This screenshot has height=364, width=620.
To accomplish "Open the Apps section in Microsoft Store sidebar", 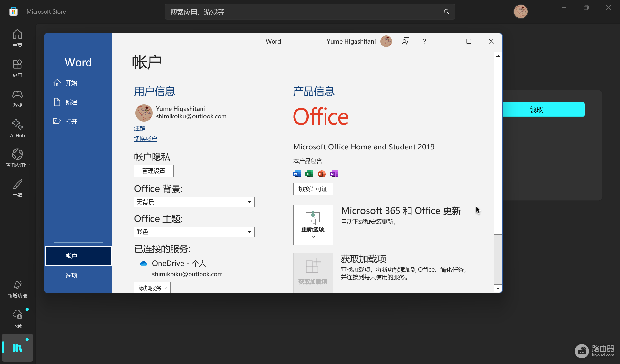I will (17, 68).
